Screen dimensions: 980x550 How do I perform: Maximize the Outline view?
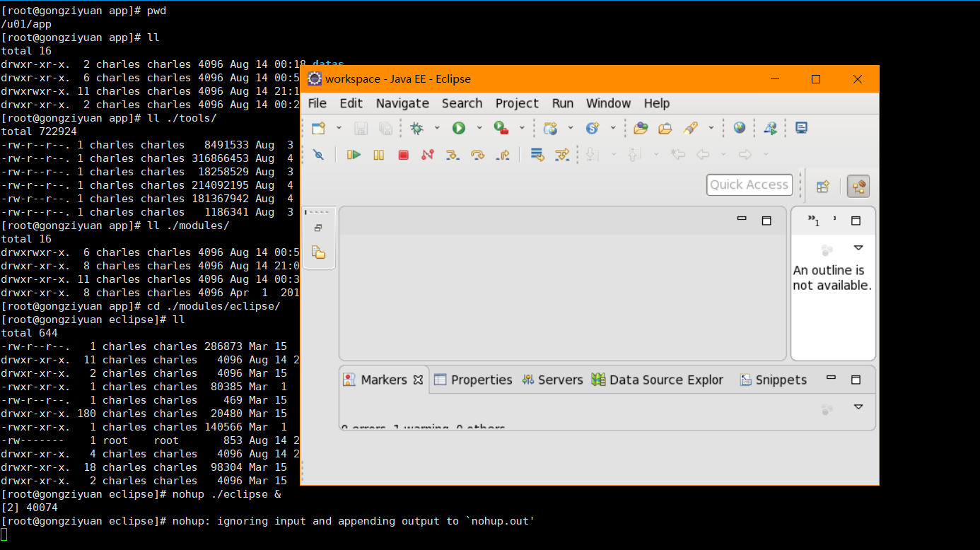[856, 221]
